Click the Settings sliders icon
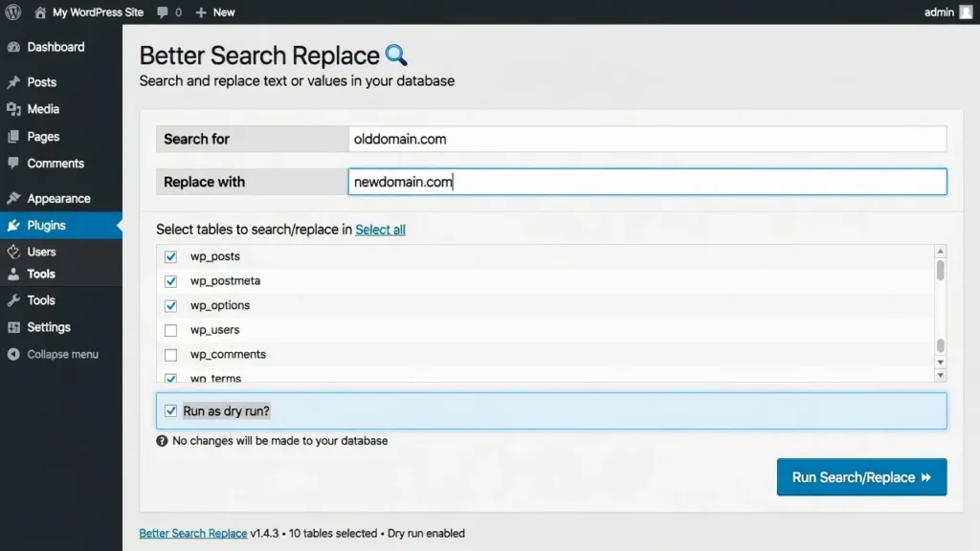Image resolution: width=980 pixels, height=551 pixels. pos(13,327)
